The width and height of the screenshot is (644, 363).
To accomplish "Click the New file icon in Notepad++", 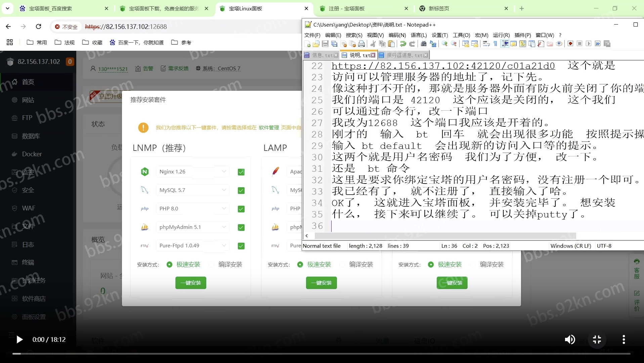I will pyautogui.click(x=307, y=44).
